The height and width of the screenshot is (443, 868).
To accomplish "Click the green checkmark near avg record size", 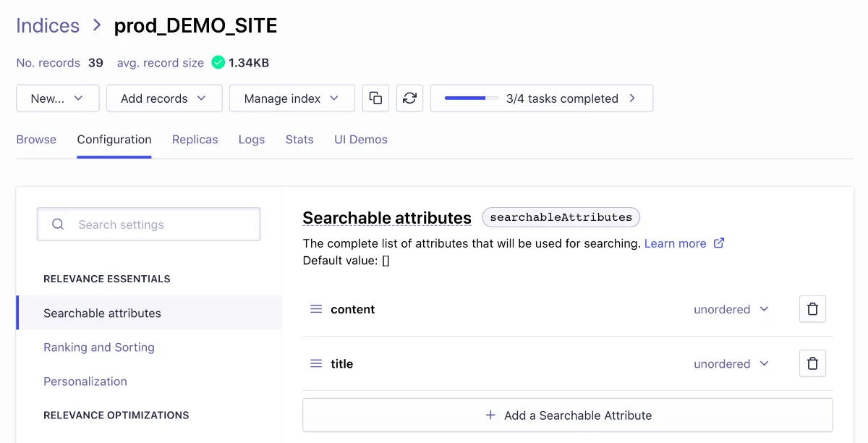I will click(218, 62).
